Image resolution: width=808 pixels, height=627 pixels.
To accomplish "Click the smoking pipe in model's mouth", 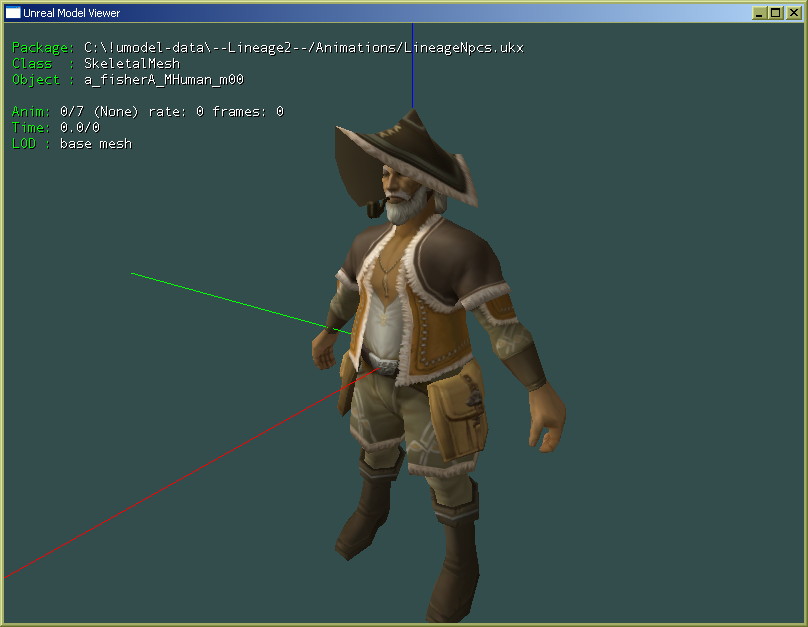I will pyautogui.click(x=377, y=207).
